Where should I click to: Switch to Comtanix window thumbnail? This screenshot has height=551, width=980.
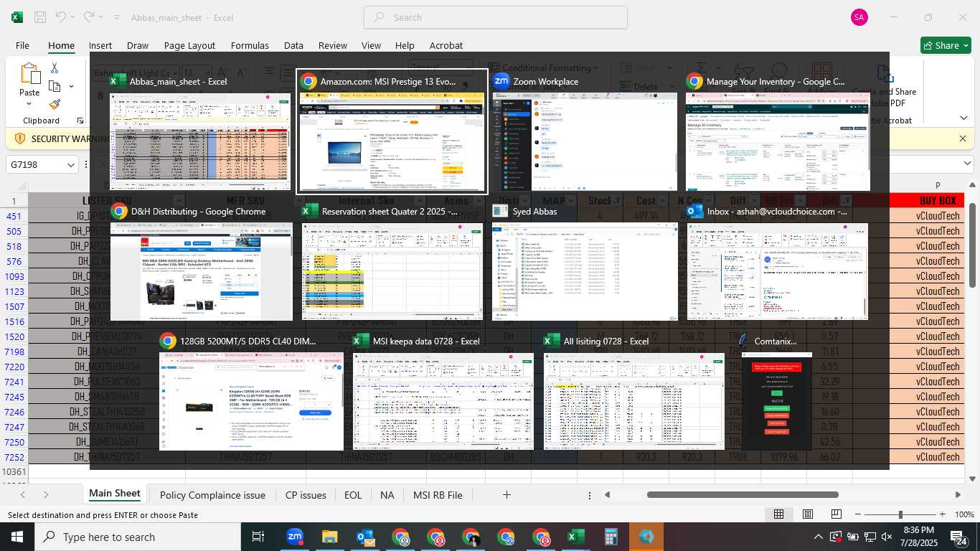[x=776, y=391]
